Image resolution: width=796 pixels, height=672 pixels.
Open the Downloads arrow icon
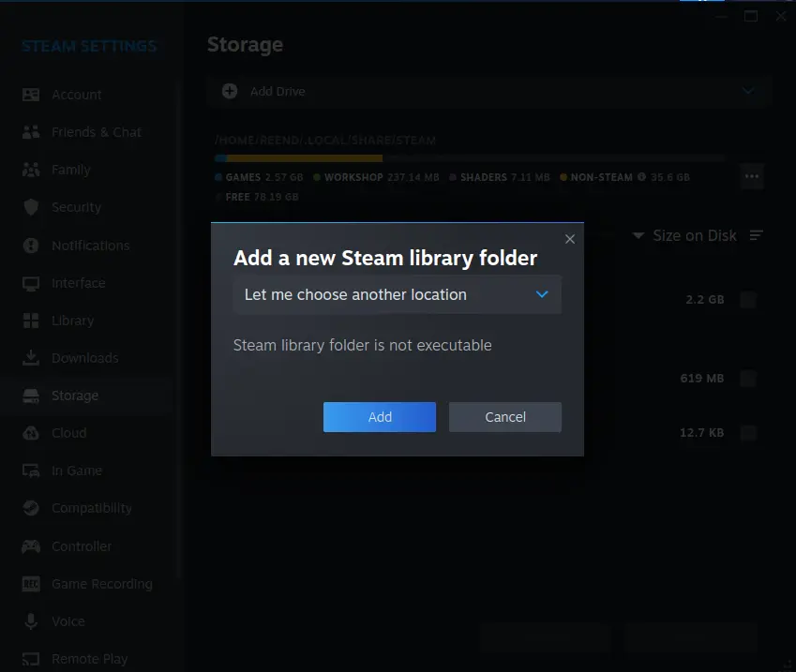click(31, 358)
